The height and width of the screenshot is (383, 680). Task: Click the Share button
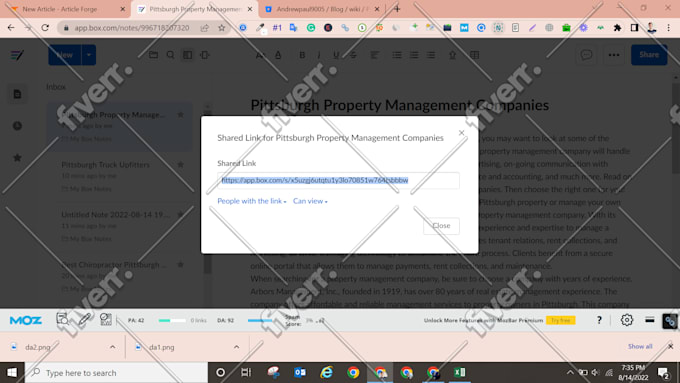pyautogui.click(x=649, y=55)
